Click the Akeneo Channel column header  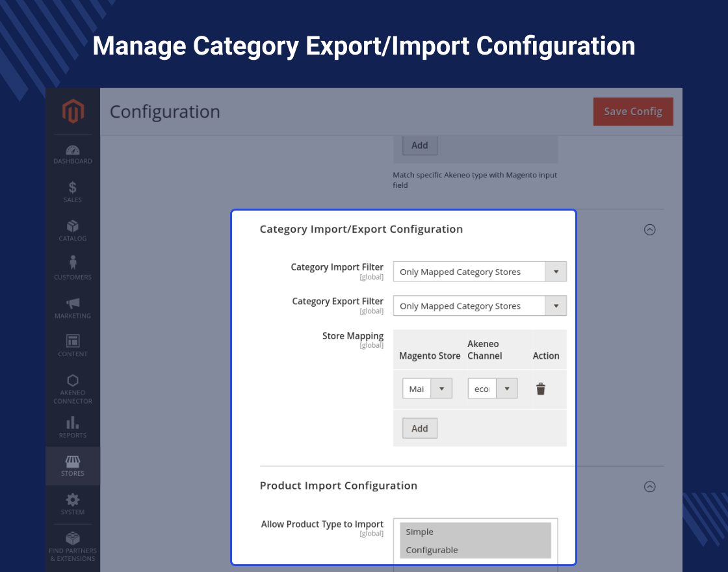(x=485, y=350)
